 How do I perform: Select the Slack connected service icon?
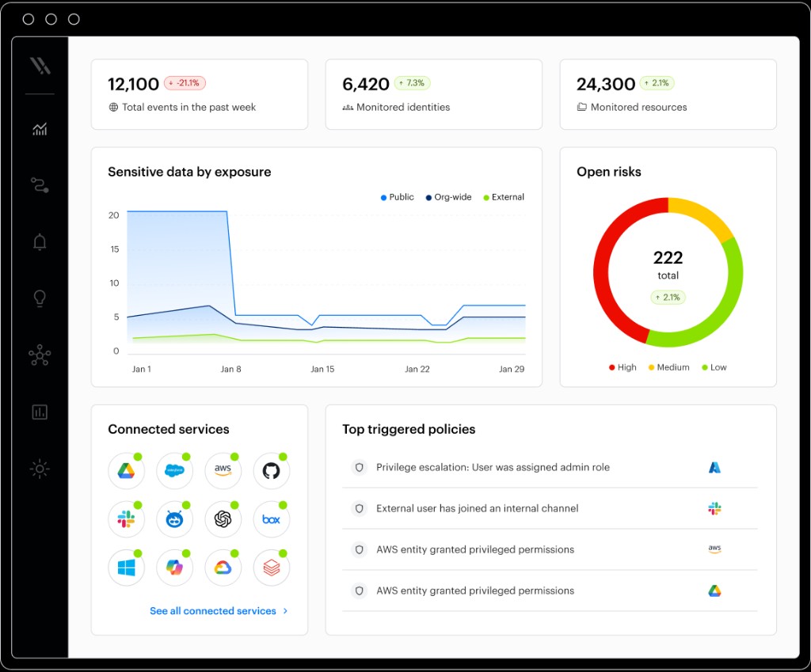(126, 519)
